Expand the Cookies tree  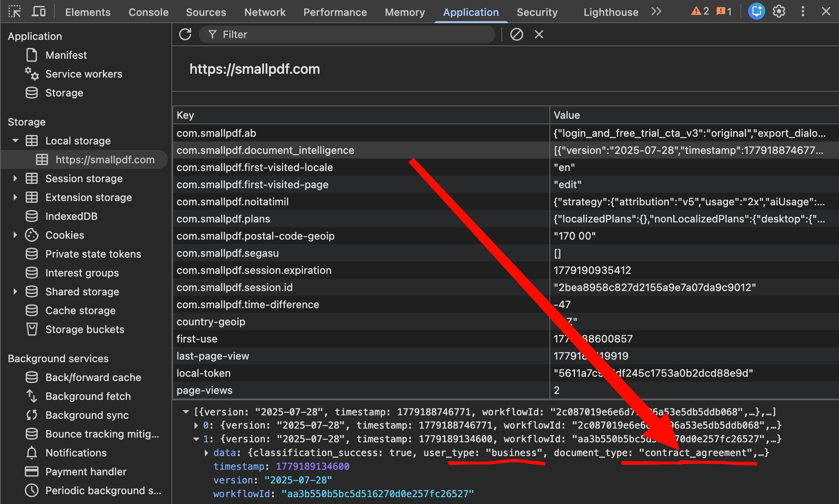point(15,235)
